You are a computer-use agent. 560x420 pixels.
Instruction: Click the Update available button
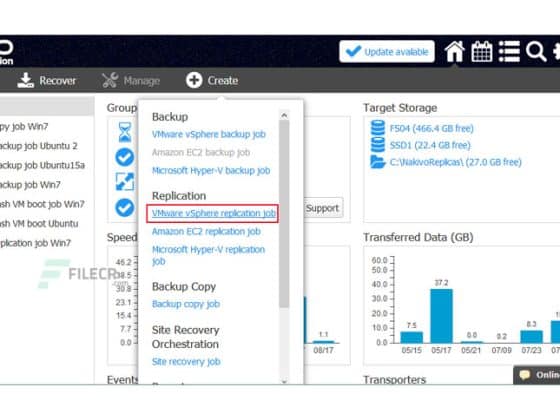coord(387,52)
